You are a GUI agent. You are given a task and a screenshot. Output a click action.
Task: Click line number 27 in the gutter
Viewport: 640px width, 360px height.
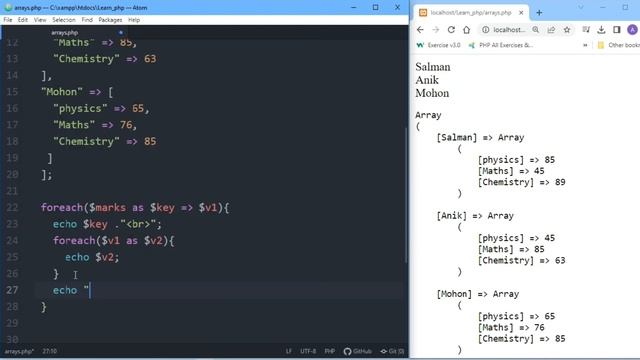coord(12,290)
